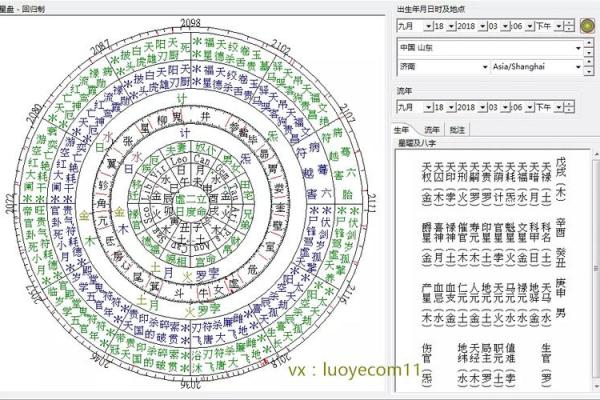The height and width of the screenshot is (400, 600).
Task: Click the 2098 year label on chart
Action: tap(188, 22)
